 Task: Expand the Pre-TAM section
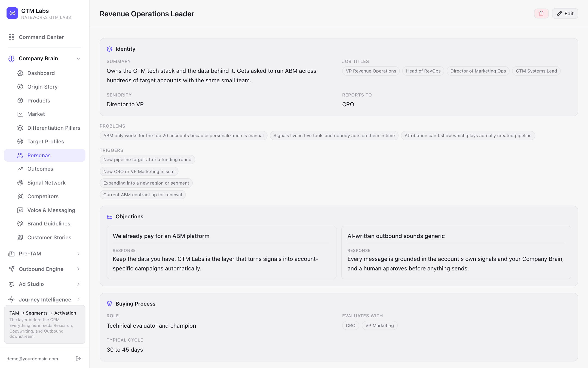[x=45, y=254]
